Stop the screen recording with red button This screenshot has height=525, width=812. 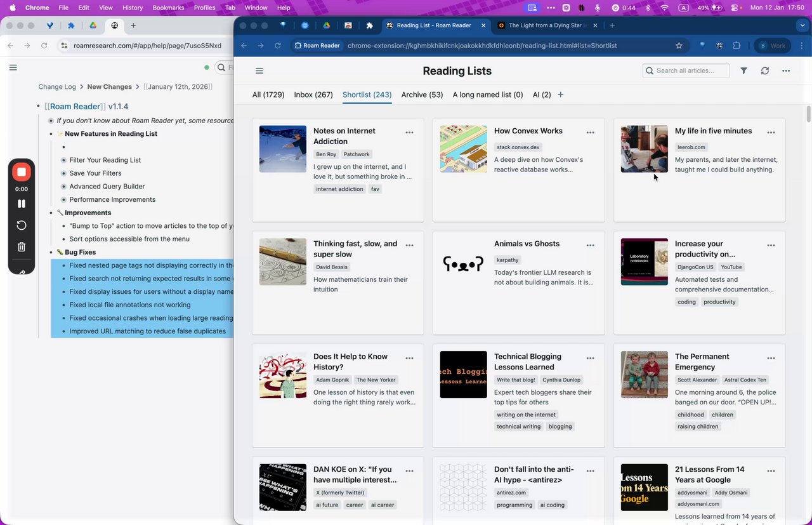tap(22, 172)
